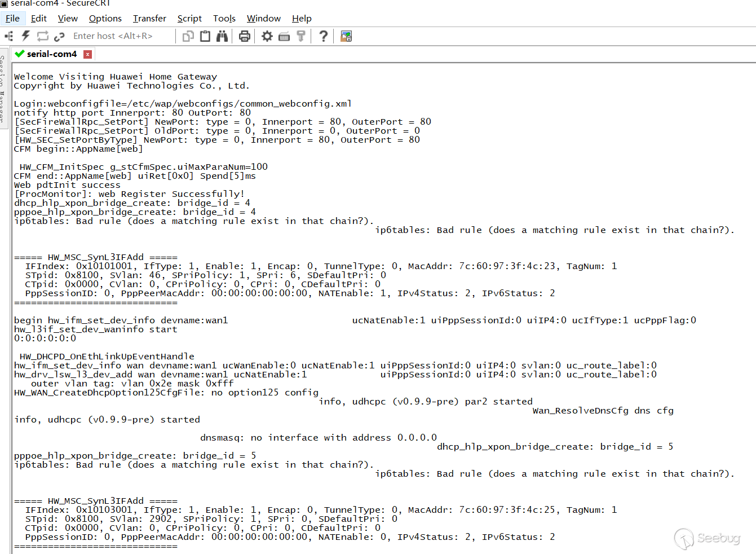Open Session Options gear icon
Image resolution: width=756 pixels, height=554 pixels.
pyautogui.click(x=267, y=36)
